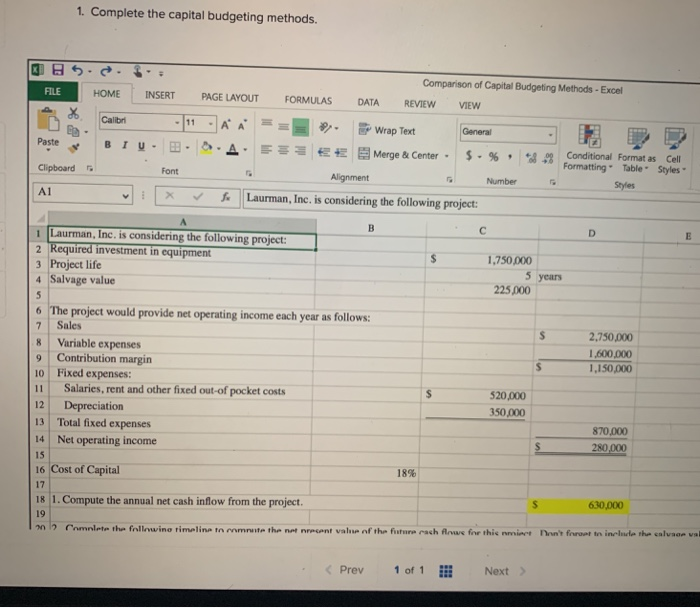700x608 pixels.
Task: Select the Cost of Capital 18% cell
Action: 365,473
